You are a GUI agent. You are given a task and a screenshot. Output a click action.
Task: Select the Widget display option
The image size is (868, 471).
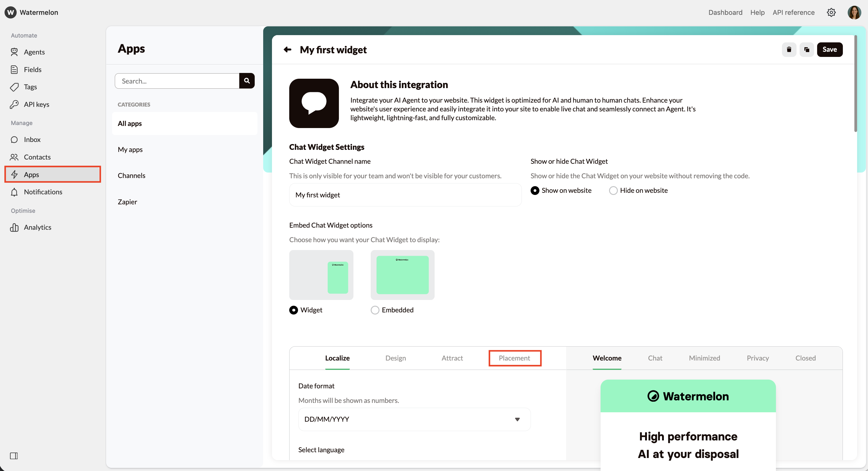(293, 310)
